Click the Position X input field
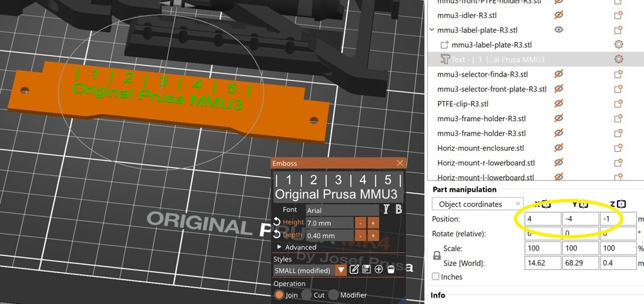 [x=542, y=220]
